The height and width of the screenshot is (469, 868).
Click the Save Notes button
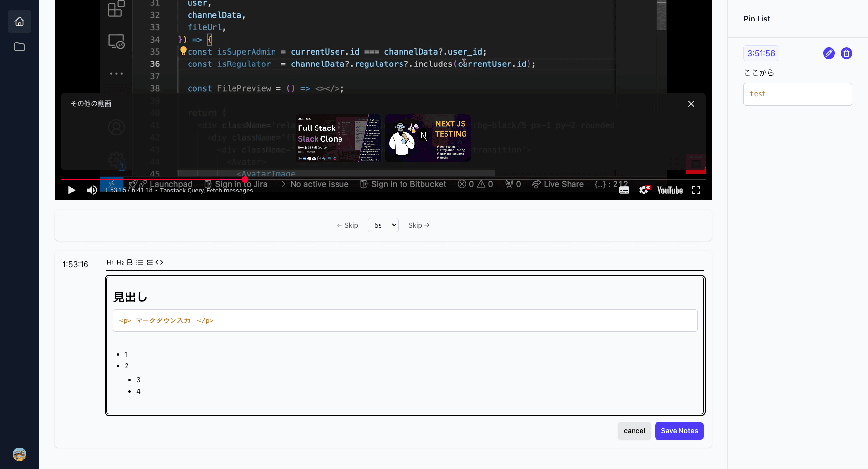[679, 431]
